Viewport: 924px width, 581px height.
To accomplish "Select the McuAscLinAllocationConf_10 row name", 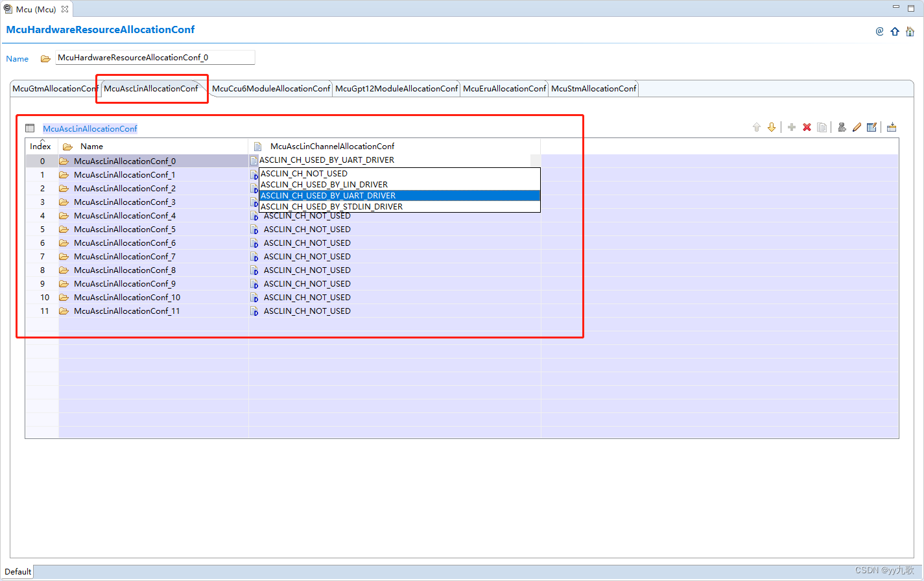I will coord(127,298).
